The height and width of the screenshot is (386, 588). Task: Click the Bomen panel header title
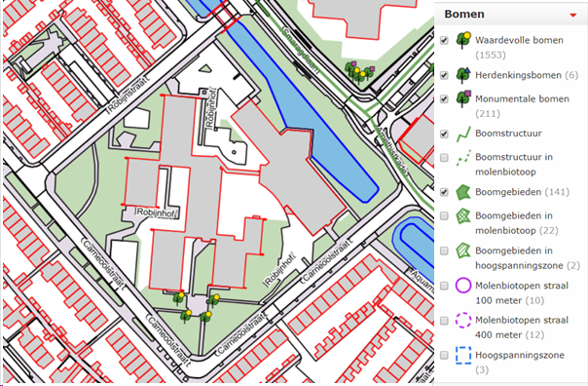[464, 15]
